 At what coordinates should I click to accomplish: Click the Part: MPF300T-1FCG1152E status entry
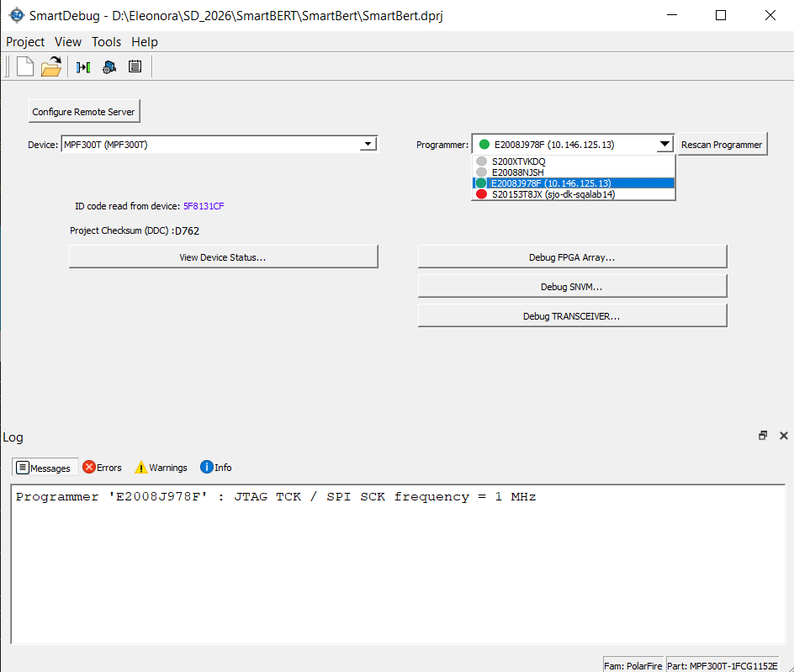(723, 666)
